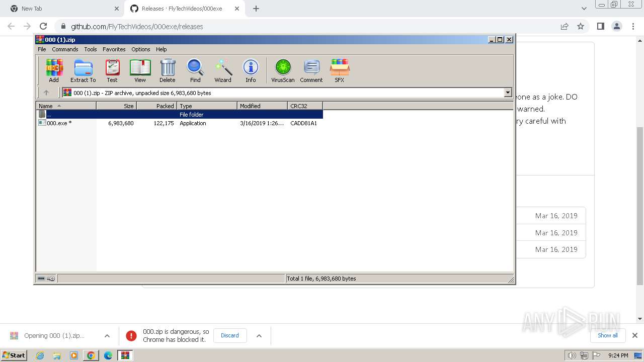Show archive Info
Image resolution: width=644 pixels, height=362 pixels.
tap(251, 70)
